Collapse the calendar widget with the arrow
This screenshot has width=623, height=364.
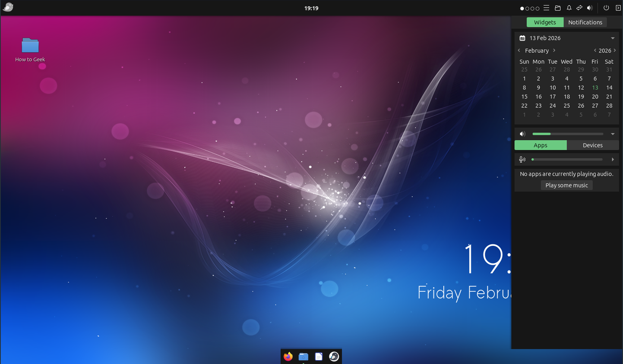(613, 38)
